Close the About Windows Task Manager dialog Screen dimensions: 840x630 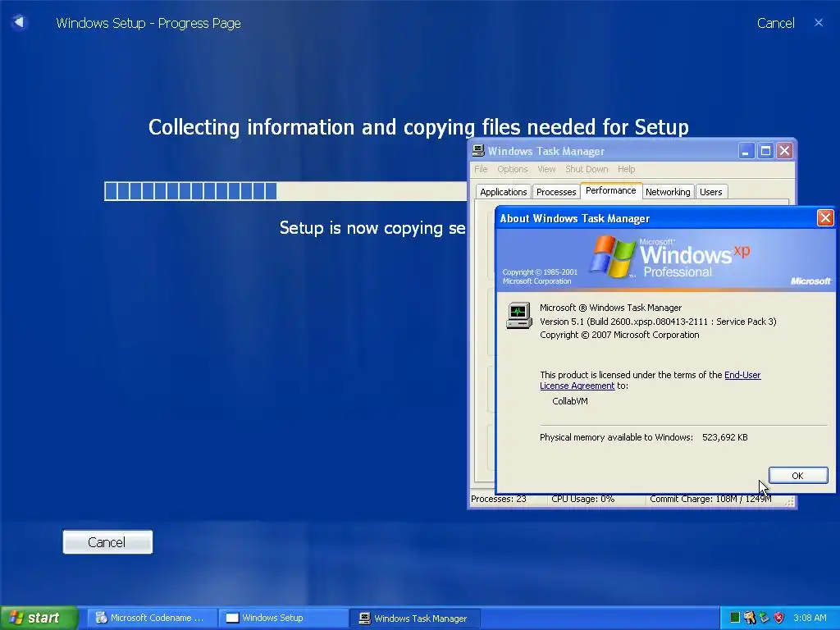[x=825, y=218]
